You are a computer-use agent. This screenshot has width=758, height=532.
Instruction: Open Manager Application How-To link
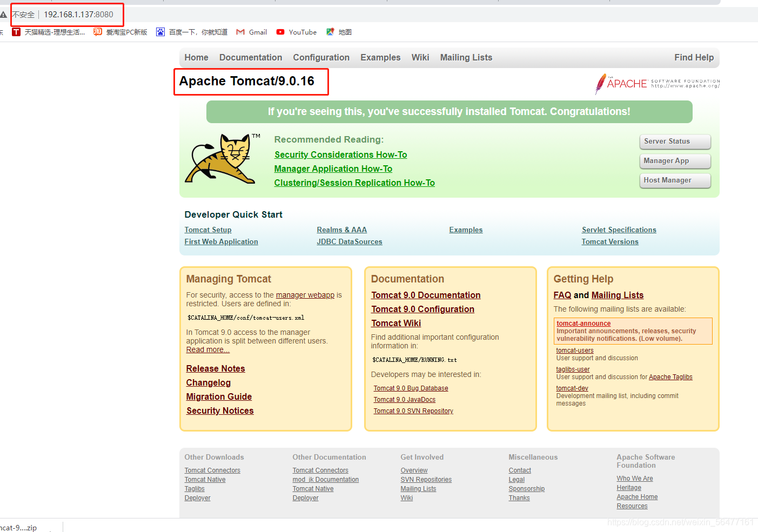(x=333, y=169)
